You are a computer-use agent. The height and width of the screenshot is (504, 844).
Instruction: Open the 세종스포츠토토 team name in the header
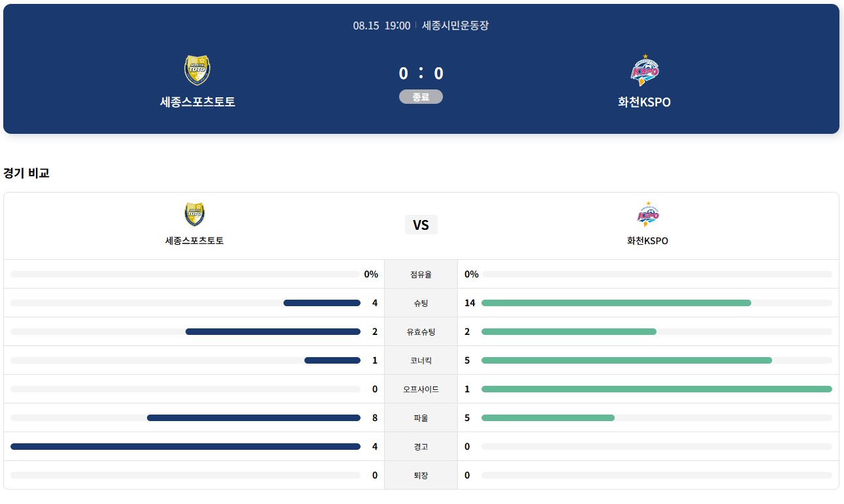(x=197, y=102)
